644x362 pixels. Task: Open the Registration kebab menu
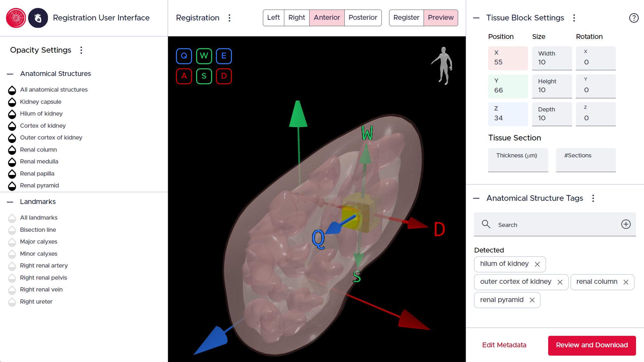point(230,18)
